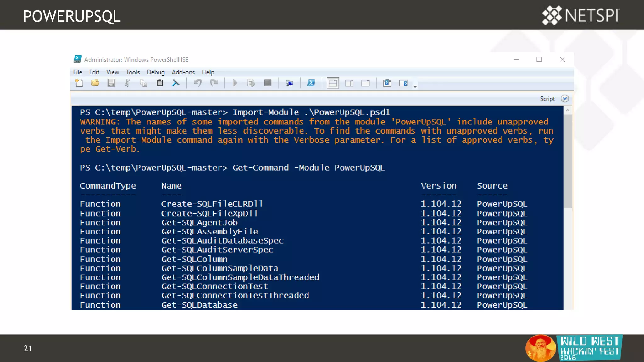Click the Start PowerShell.exe icon
Image resolution: width=644 pixels, height=362 pixels.
(x=311, y=83)
